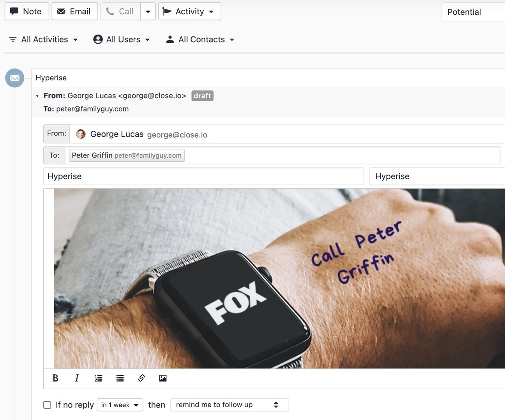The width and height of the screenshot is (505, 420).
Task: Click the Note button
Action: click(27, 11)
